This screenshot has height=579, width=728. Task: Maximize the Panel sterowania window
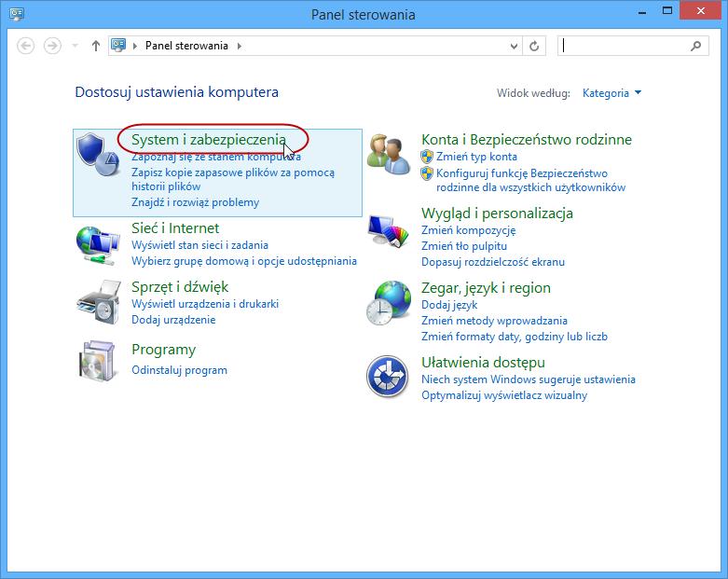point(666,10)
